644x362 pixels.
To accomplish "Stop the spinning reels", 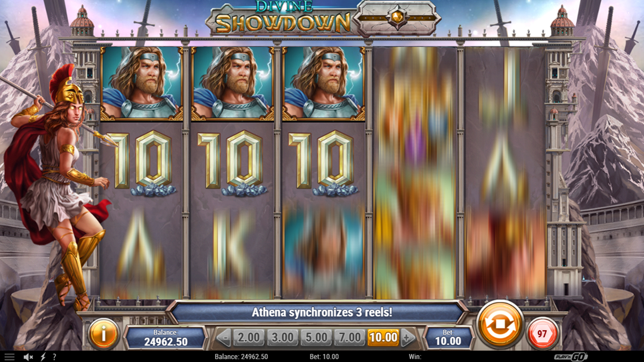I will (x=500, y=325).
